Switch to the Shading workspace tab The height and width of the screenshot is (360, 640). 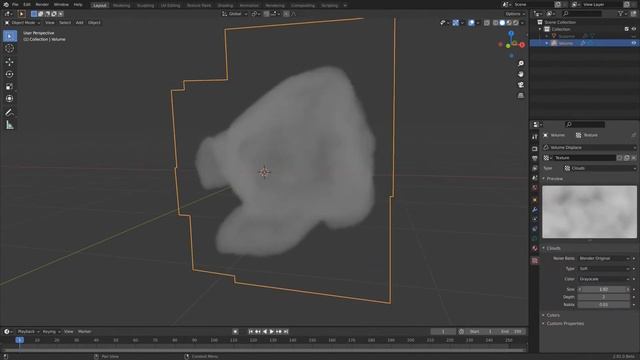[x=225, y=6]
